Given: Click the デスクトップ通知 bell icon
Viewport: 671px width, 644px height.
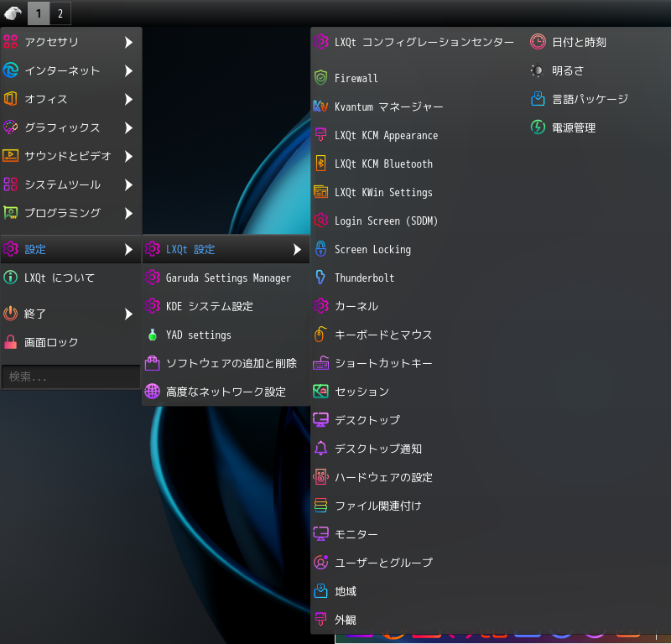Looking at the screenshot, I should click(x=320, y=449).
